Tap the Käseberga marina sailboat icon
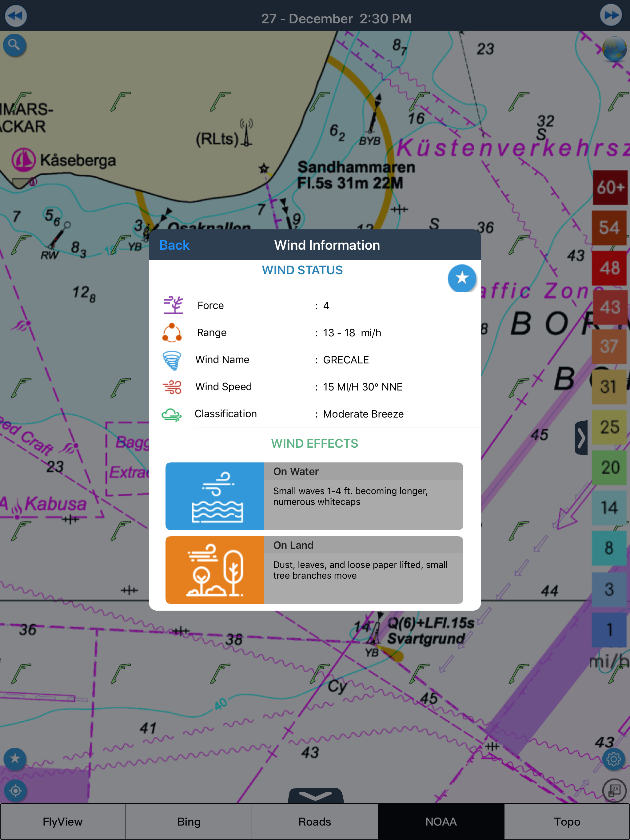This screenshot has width=630, height=840. pos(23,160)
